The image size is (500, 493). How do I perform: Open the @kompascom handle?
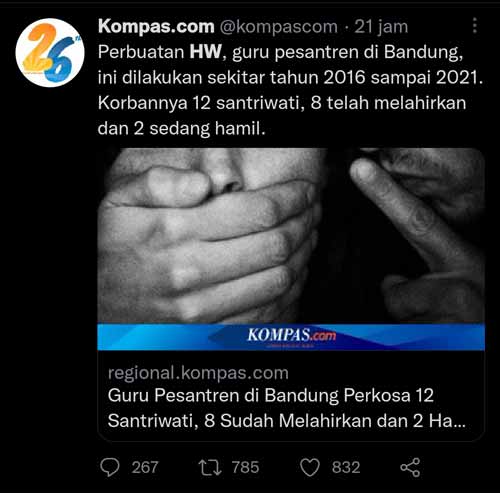[x=278, y=27]
